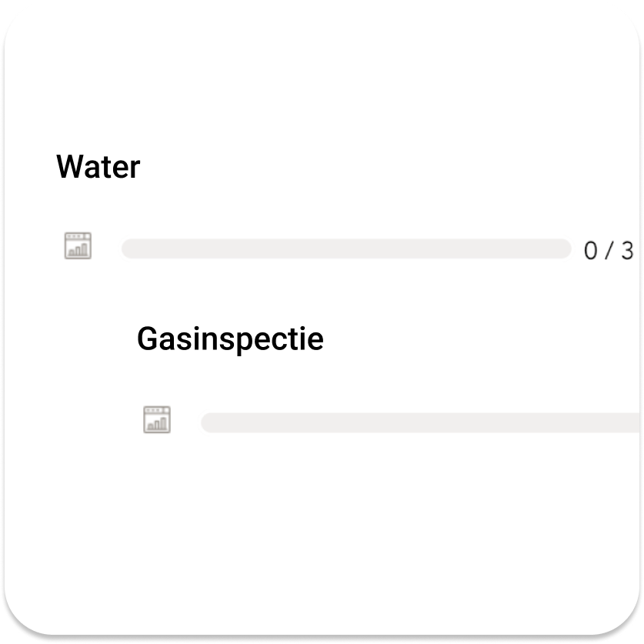
Task: Click the Water progress bar to toggle completion
Action: click(346, 248)
